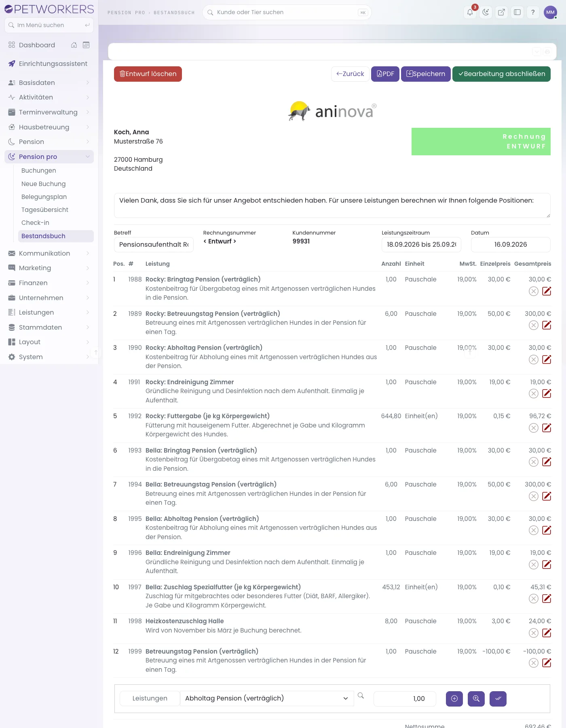The image size is (566, 728).
Task: Collapse Pension pro menu section
Action: coord(49,157)
